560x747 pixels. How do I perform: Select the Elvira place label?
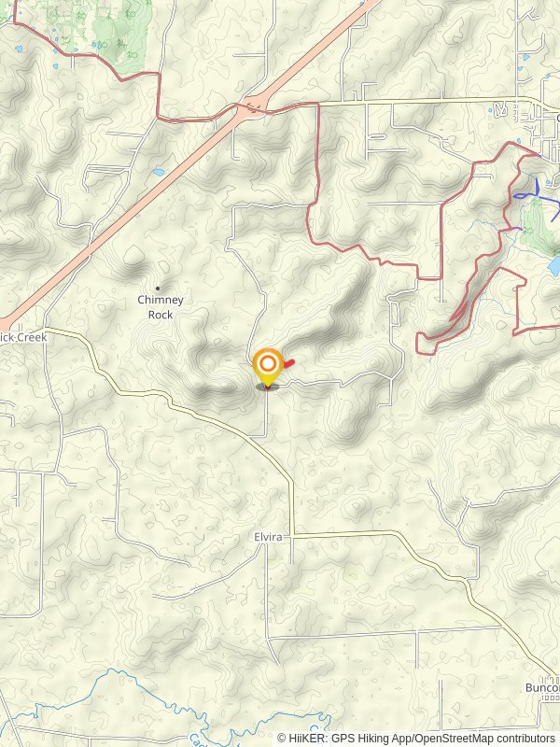(x=268, y=537)
